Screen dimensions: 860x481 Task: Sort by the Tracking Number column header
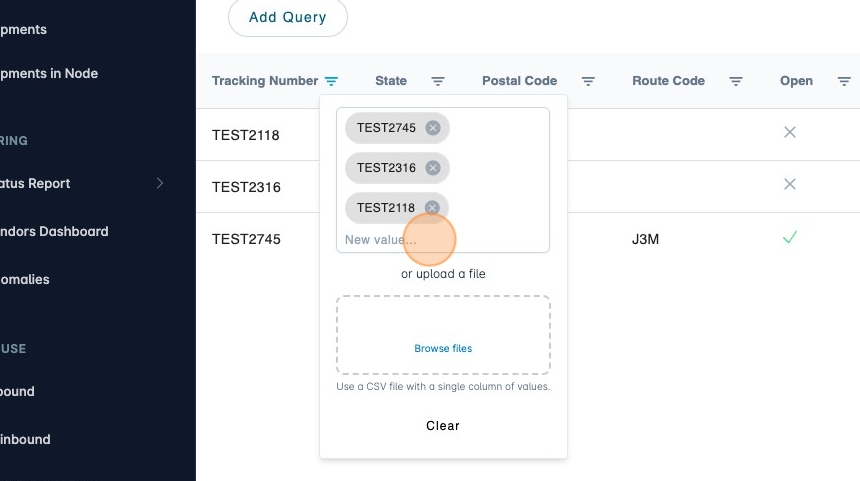tap(265, 81)
